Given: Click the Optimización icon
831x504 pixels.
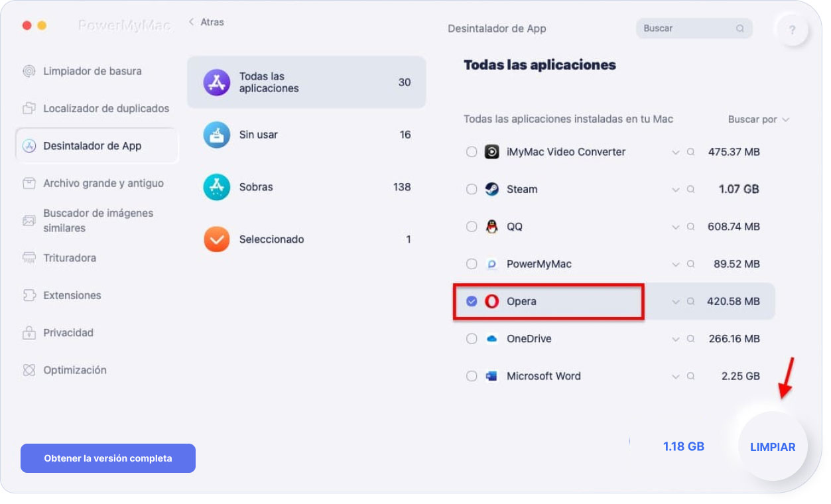Looking at the screenshot, I should (29, 370).
